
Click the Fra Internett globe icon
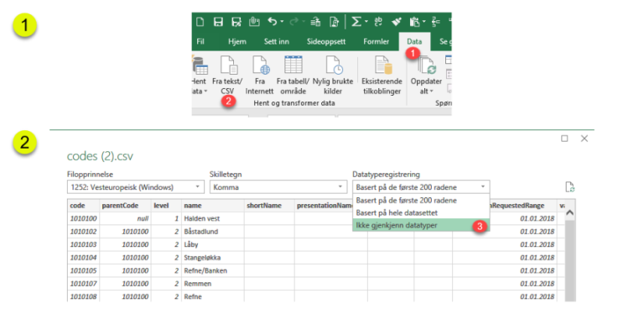[260, 65]
